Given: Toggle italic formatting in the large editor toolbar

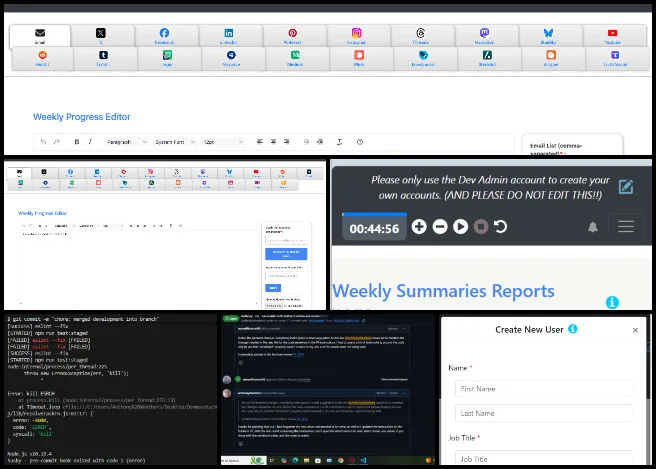Looking at the screenshot, I should pyautogui.click(x=91, y=142).
